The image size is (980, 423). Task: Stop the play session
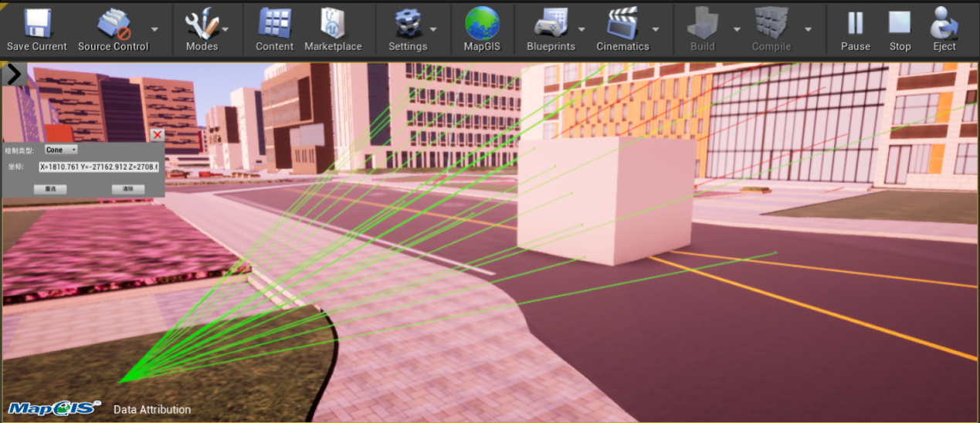(900, 23)
